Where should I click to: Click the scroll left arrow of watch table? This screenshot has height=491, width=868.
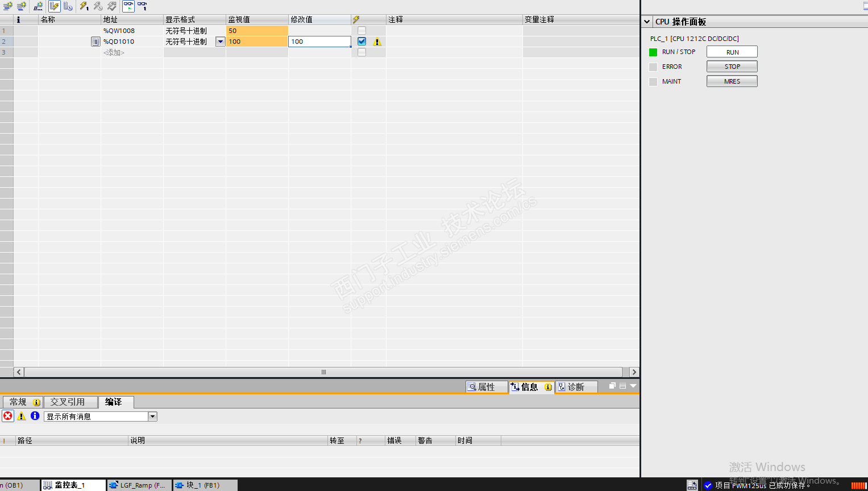pos(19,372)
